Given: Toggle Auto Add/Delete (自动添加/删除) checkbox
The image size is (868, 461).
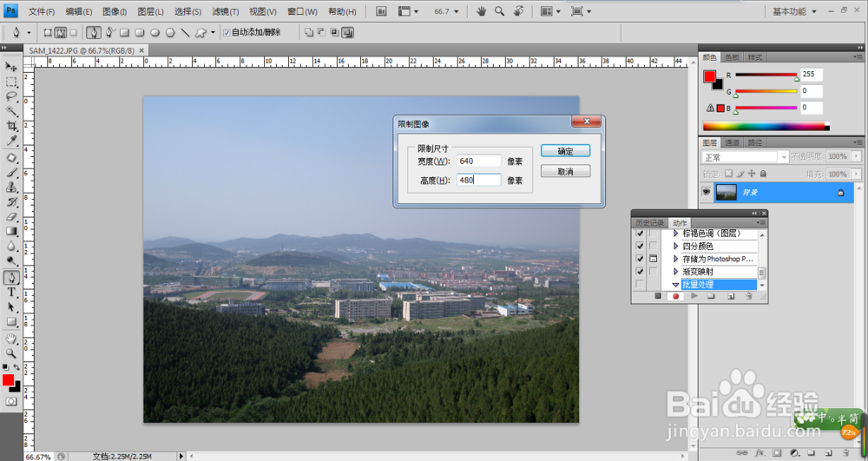Looking at the screenshot, I should [x=227, y=33].
